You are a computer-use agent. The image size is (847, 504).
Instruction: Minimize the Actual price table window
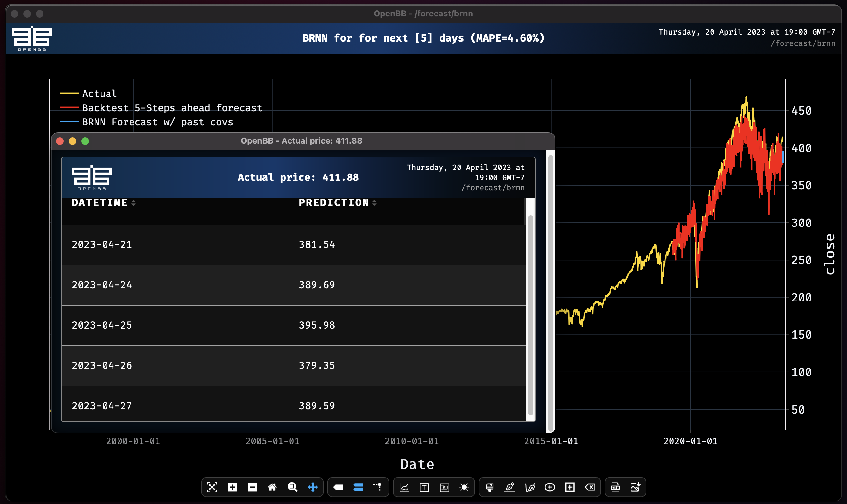point(72,141)
